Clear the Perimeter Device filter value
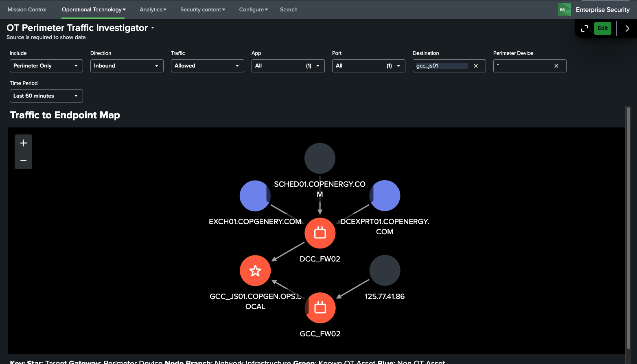Image resolution: width=637 pixels, height=364 pixels. [x=556, y=66]
